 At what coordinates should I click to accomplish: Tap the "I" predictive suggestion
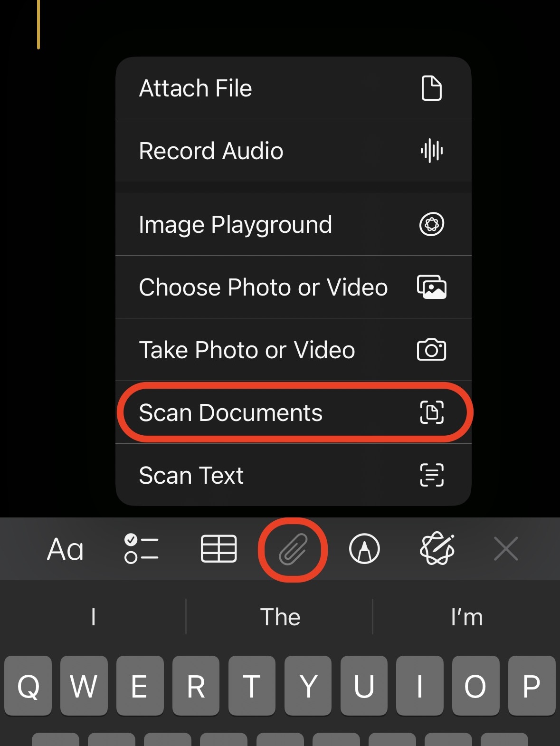[x=93, y=617]
